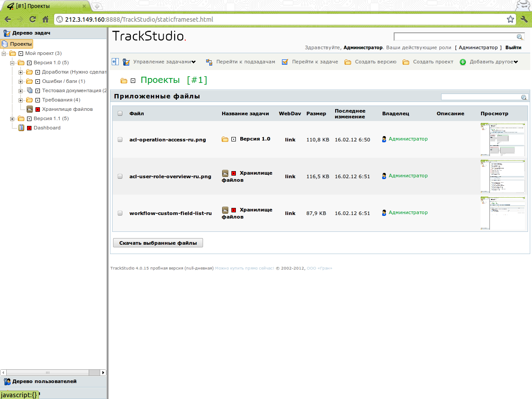Click the task management wrench icon
Viewport: 532px width, 399px height.
(x=126, y=62)
